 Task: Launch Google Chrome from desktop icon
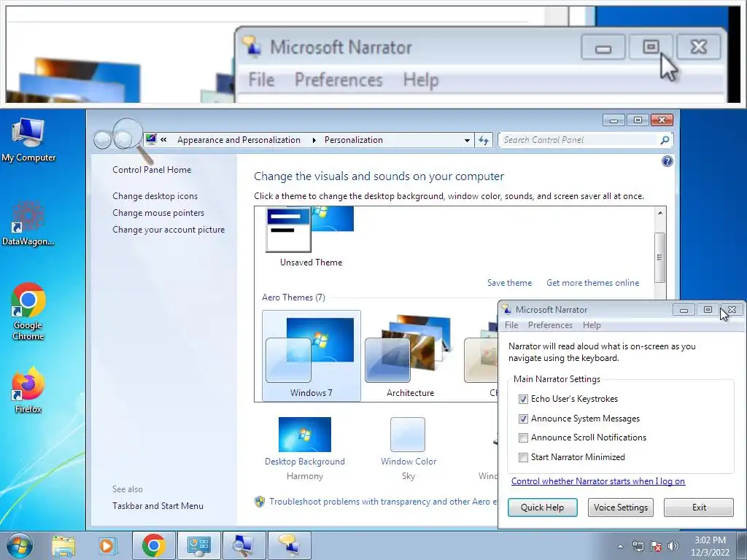point(28,311)
